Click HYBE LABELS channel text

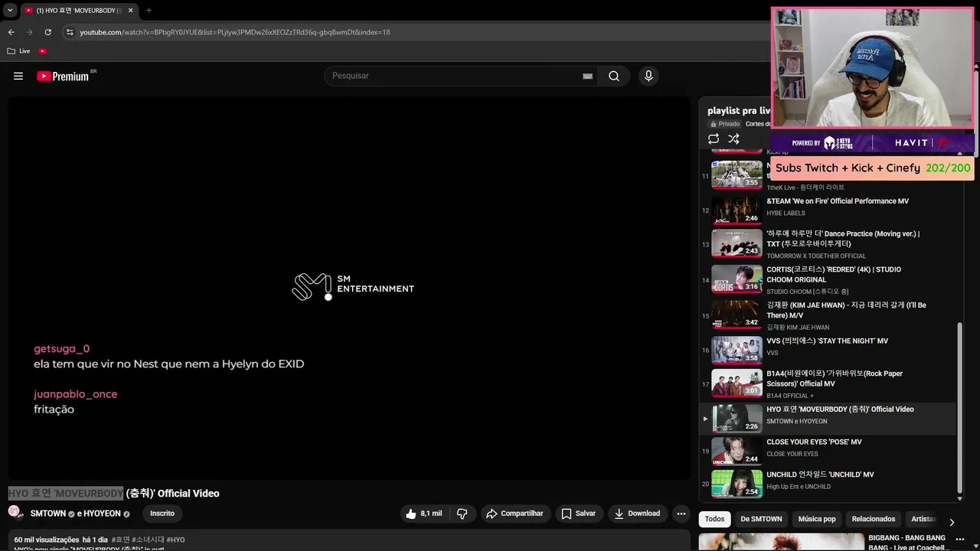coord(786,214)
